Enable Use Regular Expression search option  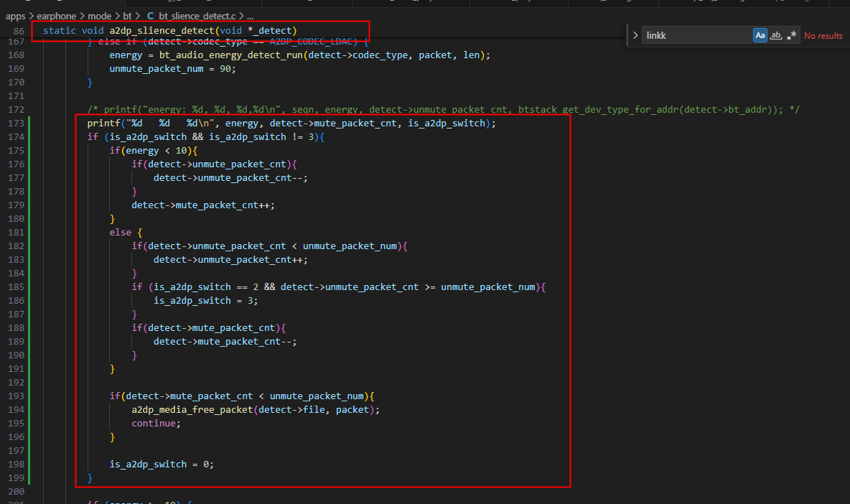[x=792, y=35]
